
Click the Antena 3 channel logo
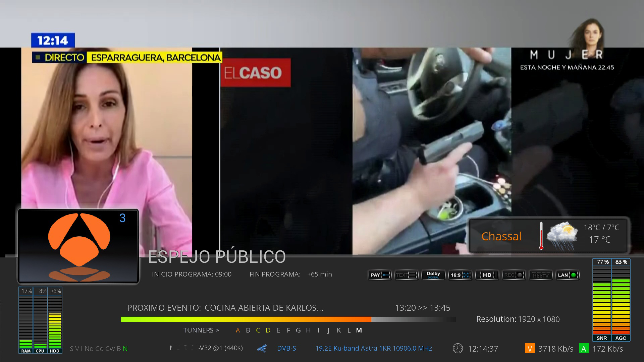[79, 247]
